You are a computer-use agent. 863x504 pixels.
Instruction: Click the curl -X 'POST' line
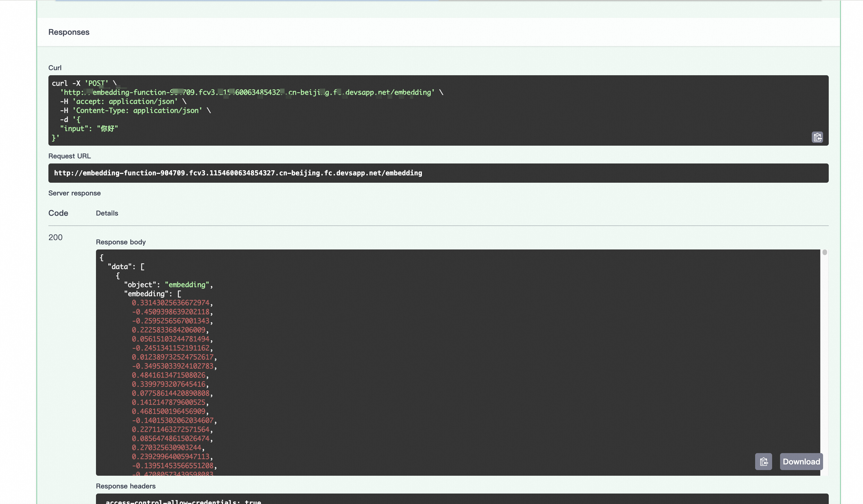[x=84, y=83]
